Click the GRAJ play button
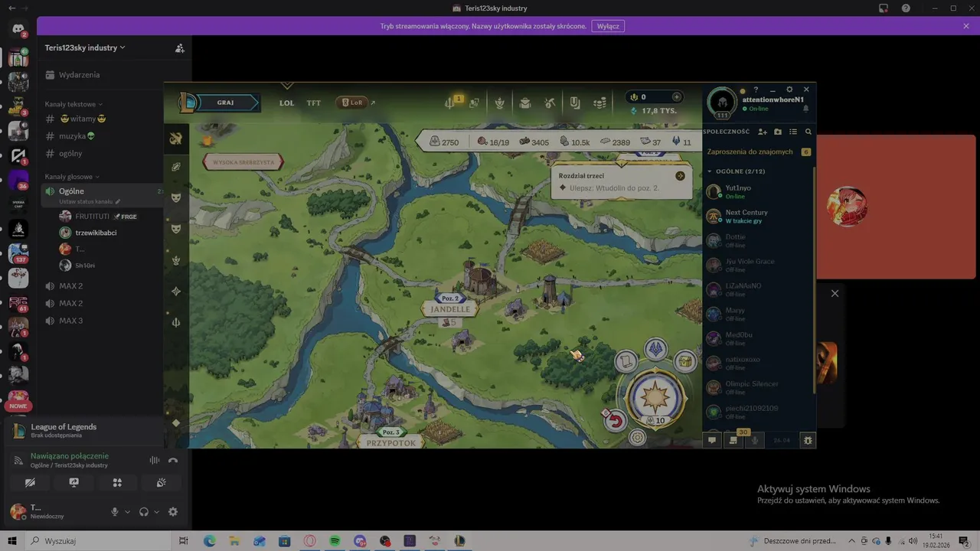Screen dimensions: 980x551 (225, 103)
